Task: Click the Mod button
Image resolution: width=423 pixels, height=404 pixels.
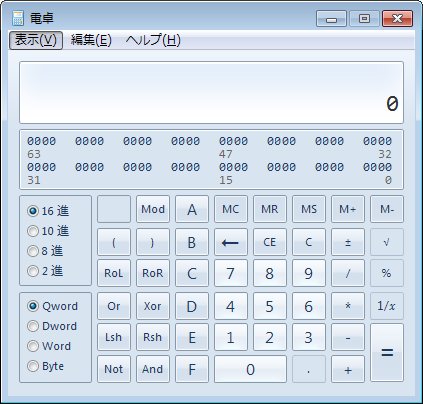Action: [x=153, y=209]
